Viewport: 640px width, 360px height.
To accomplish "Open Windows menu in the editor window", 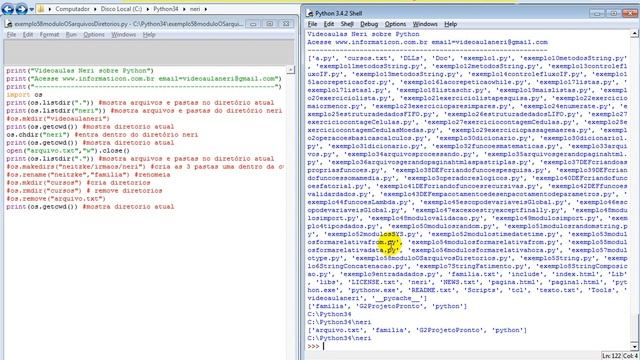I will click(123, 35).
